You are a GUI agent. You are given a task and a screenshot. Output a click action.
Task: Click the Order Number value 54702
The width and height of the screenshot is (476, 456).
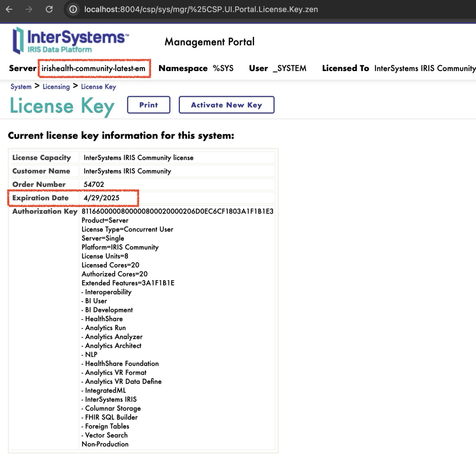click(x=94, y=184)
